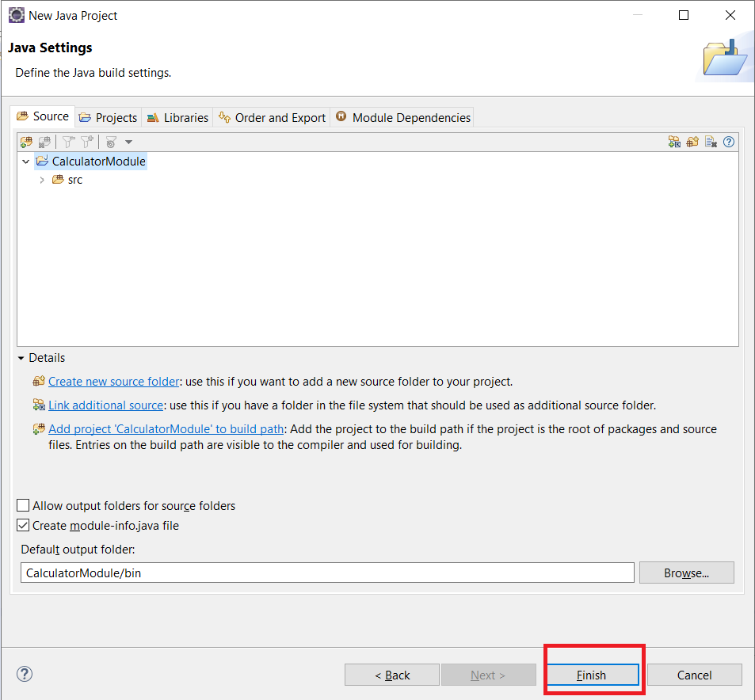Click the Finish button
Viewport: 755px width, 700px height.
click(x=591, y=675)
